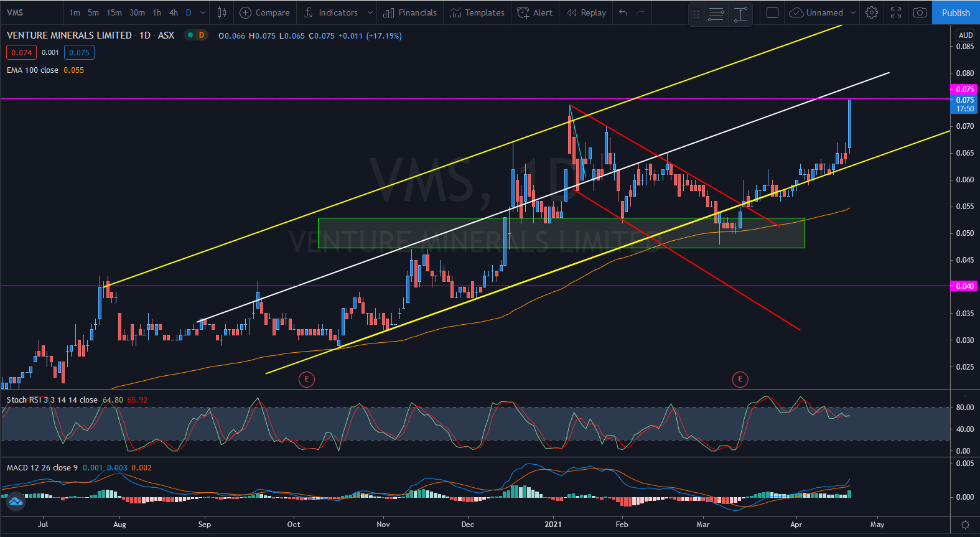Enter fullscreen mode
Viewport: 980px width, 537px height.
pyautogui.click(x=896, y=12)
